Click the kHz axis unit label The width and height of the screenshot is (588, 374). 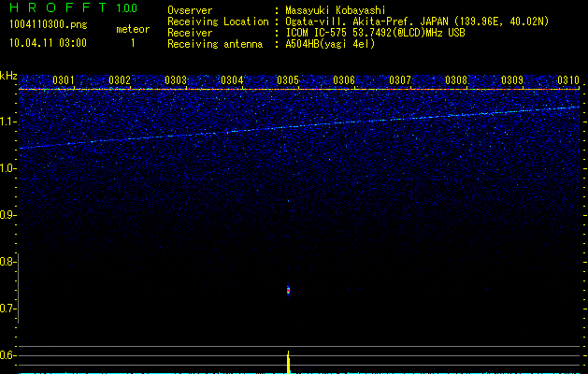8,76
